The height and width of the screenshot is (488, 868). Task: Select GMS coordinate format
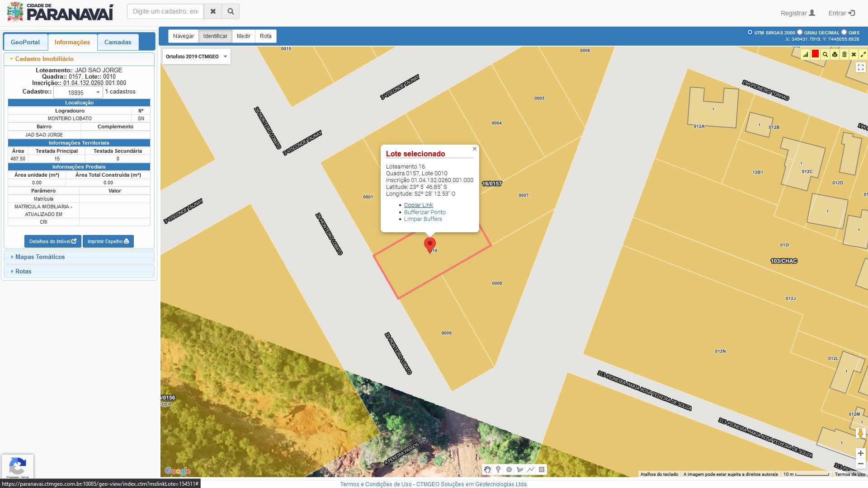coord(844,32)
